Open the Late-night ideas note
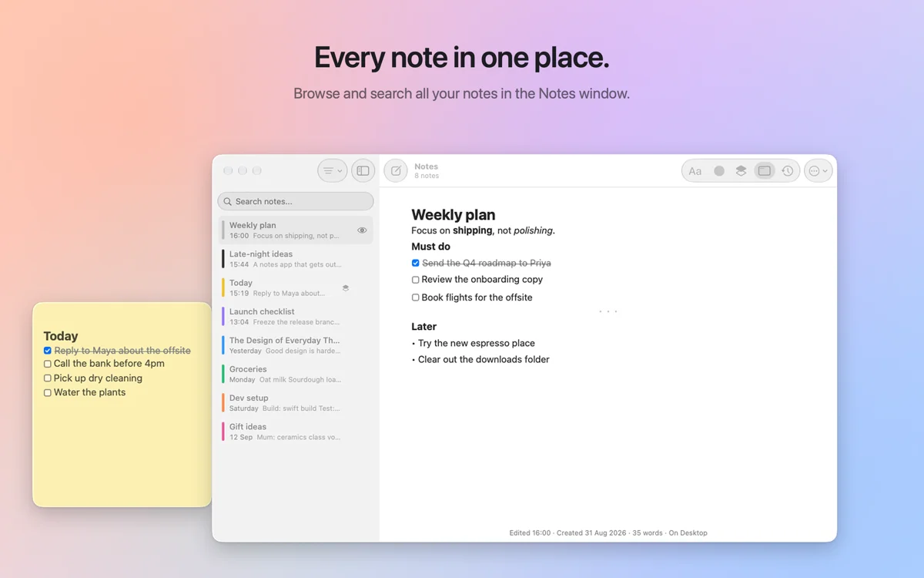Viewport: 924px width, 578px height. [296, 259]
